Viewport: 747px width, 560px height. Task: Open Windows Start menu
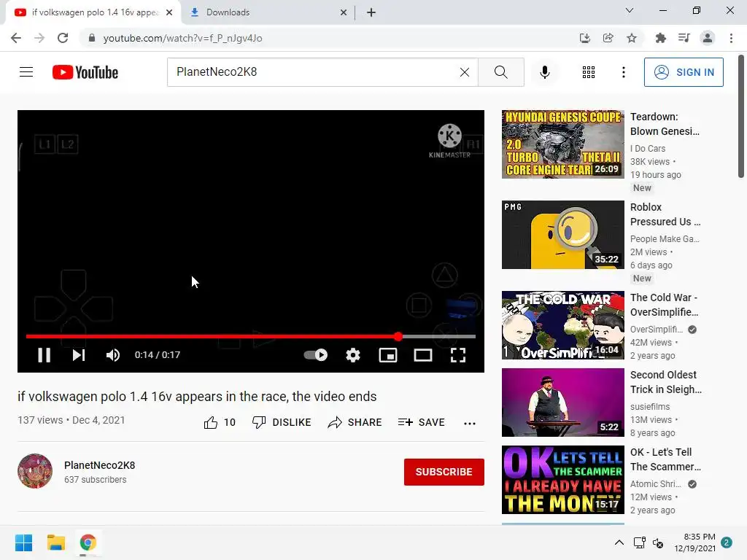coord(23,542)
